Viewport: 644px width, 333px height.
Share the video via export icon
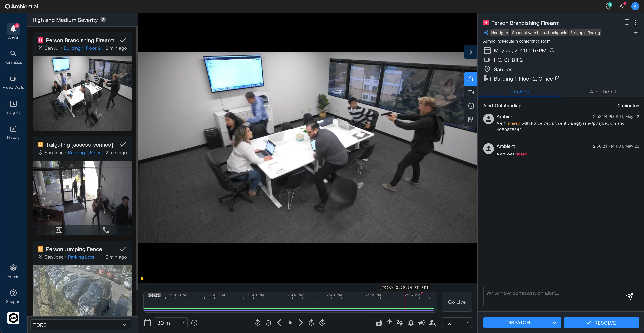(389, 323)
